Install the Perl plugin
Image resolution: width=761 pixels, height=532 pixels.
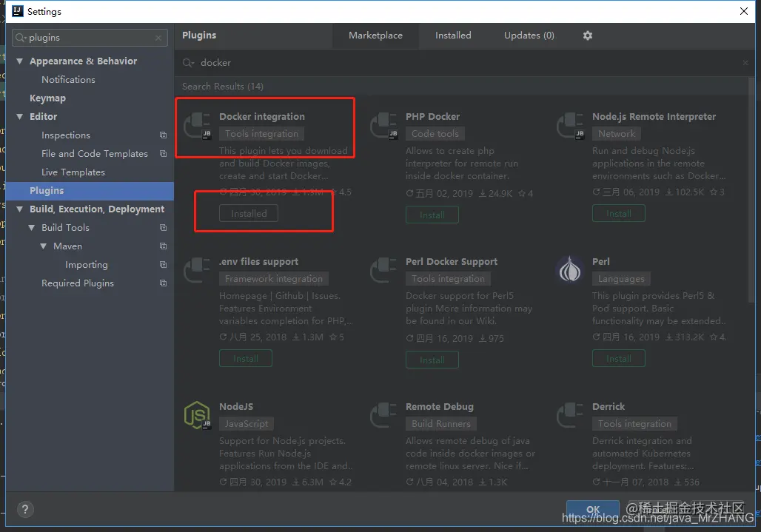[618, 358]
